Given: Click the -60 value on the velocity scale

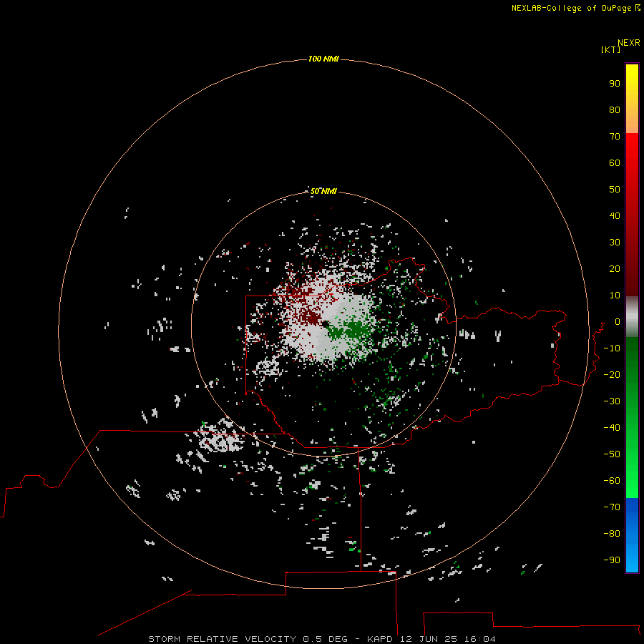Looking at the screenshot, I should [x=612, y=481].
